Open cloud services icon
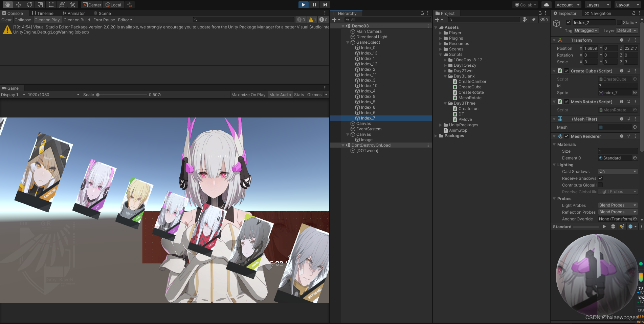The image size is (644, 324). [546, 5]
